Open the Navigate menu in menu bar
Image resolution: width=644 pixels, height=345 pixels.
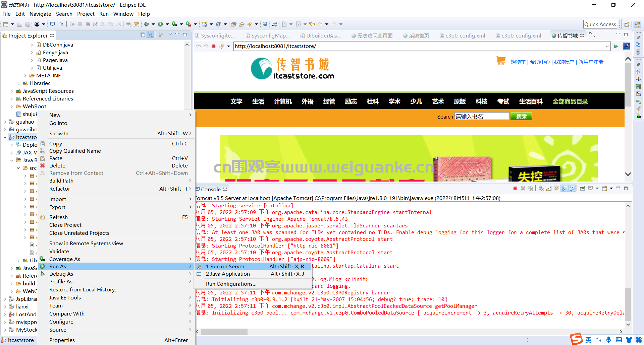40,14
